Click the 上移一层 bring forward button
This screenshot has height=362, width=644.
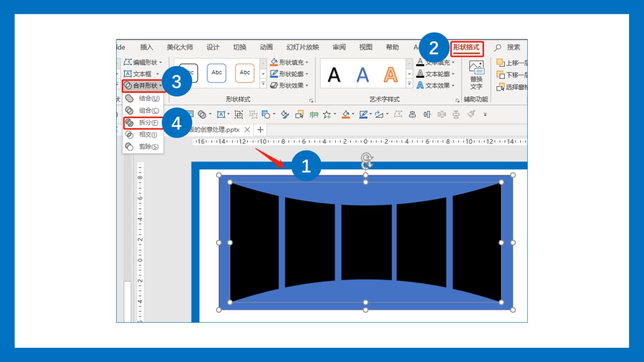tap(512, 63)
